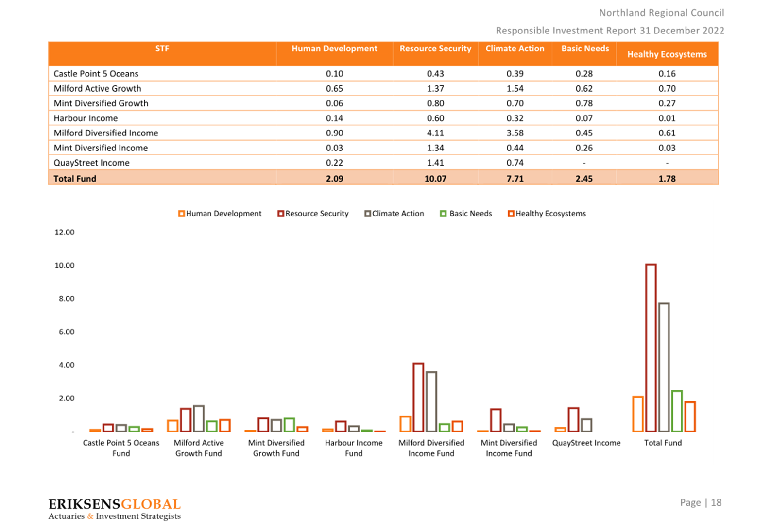
Task: Click the Total Fund Climate Action bar
Action: pos(664,367)
